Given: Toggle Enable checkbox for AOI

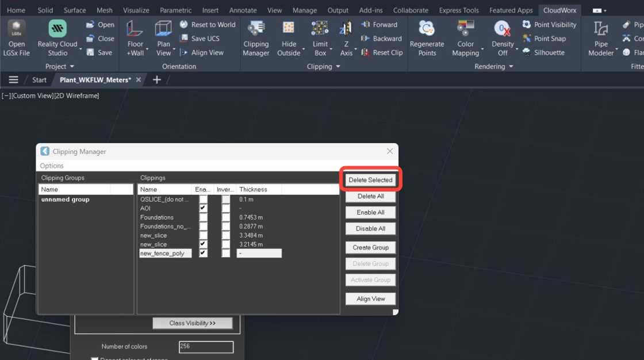Looking at the screenshot, I should [x=204, y=208].
